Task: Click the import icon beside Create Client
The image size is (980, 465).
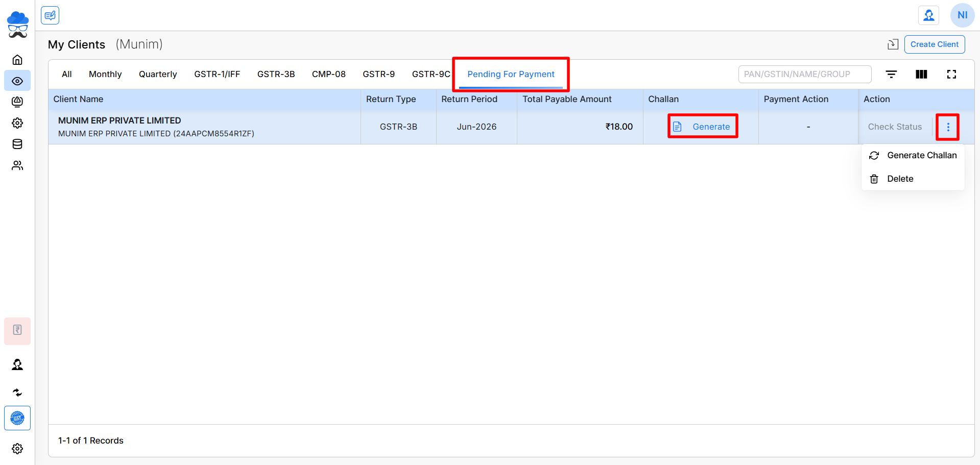Action: (x=893, y=44)
